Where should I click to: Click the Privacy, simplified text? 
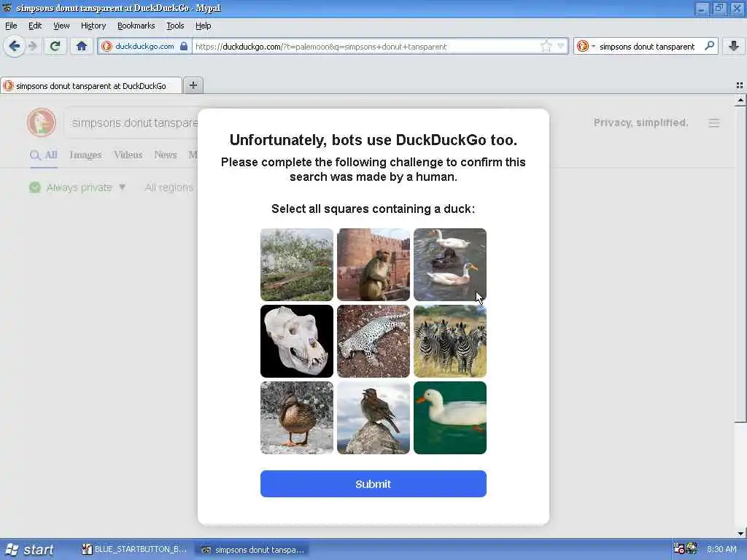(640, 122)
